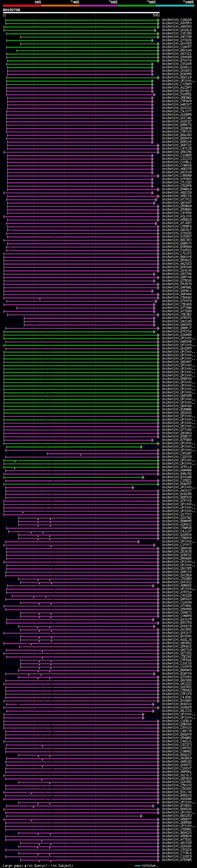Open hit UniRef100_C1EIR6
Viewport: 197px width, 868px height.
tap(177, 33)
